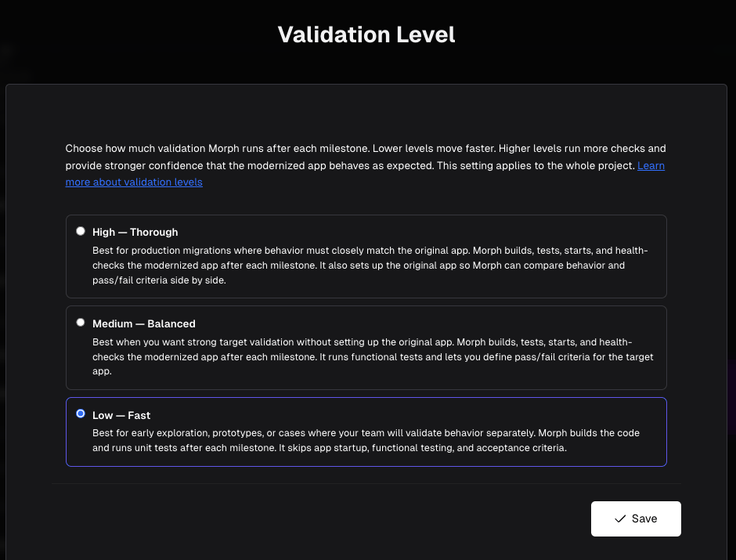
Task: Click the checkmark icon in Save button
Action: coord(620,518)
